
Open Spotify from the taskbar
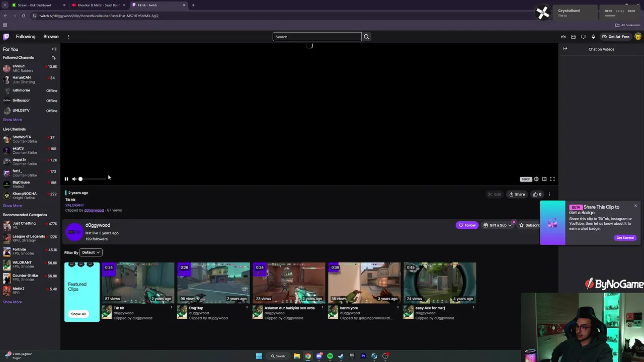(330, 356)
